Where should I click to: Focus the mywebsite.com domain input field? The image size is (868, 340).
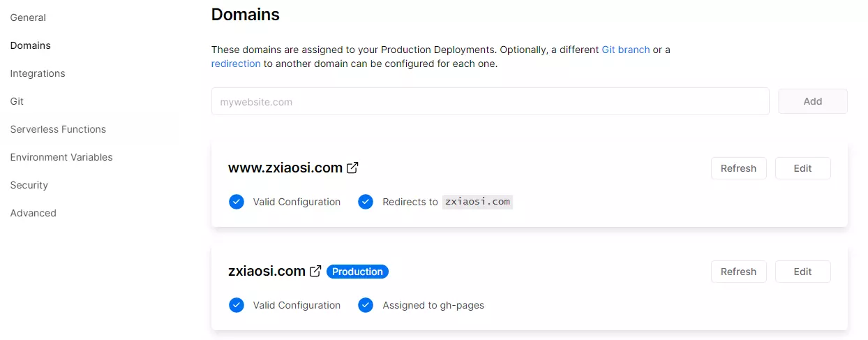(x=490, y=101)
